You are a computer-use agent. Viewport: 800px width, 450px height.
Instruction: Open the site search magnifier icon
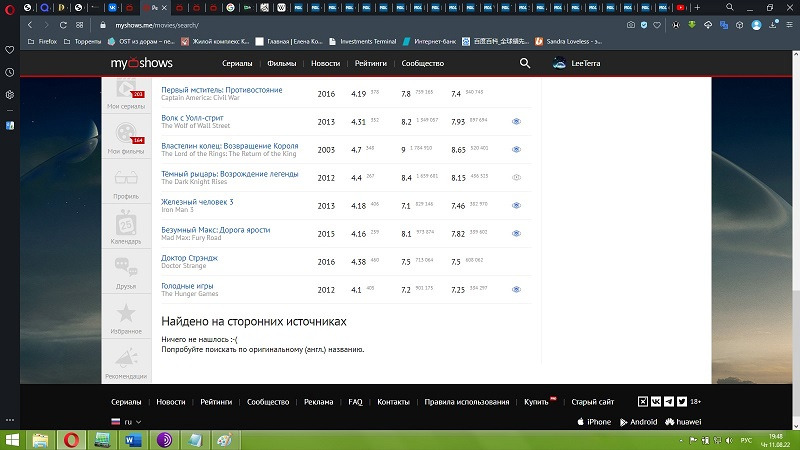tap(524, 63)
